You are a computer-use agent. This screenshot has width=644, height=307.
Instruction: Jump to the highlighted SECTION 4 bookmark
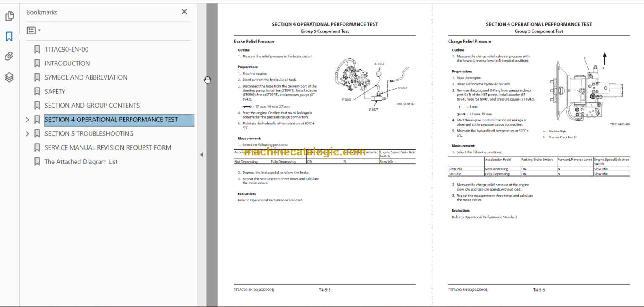[111, 119]
